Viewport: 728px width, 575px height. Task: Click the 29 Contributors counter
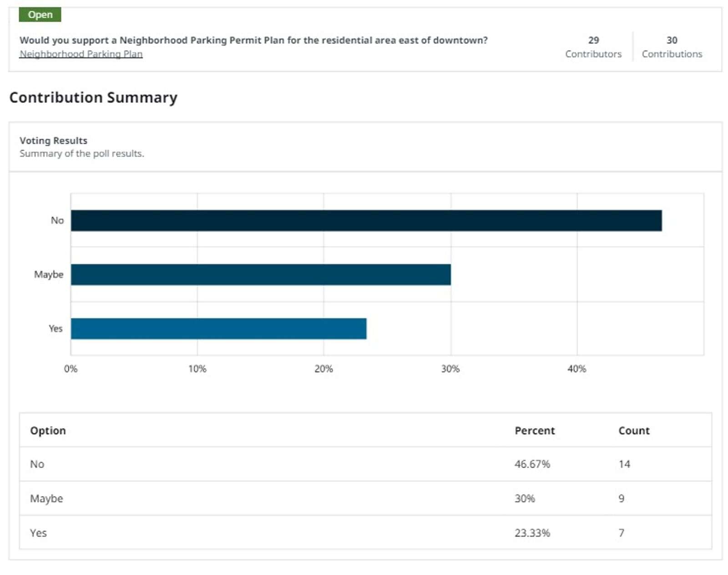[593, 47]
